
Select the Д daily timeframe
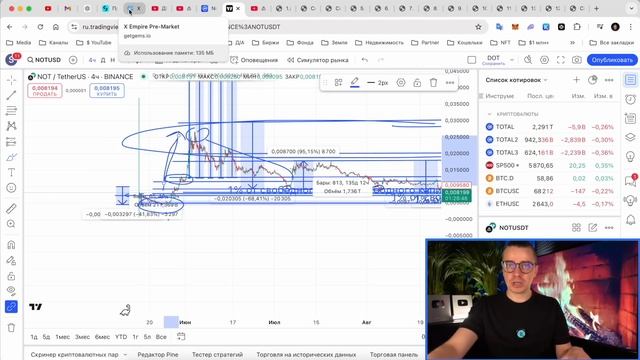coord(103,60)
